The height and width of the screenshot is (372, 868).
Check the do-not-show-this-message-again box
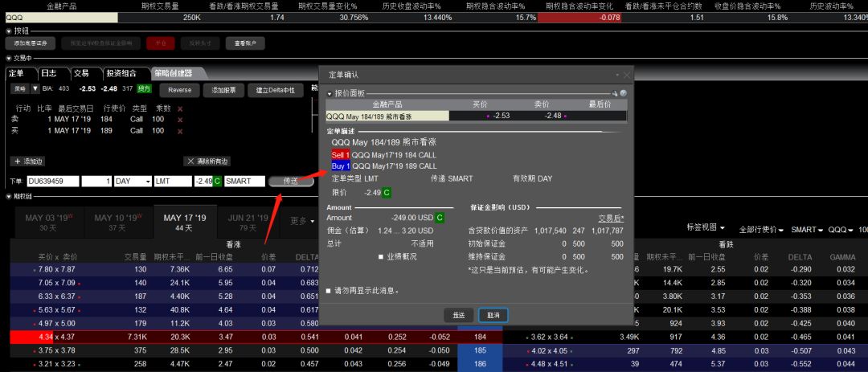click(x=328, y=291)
